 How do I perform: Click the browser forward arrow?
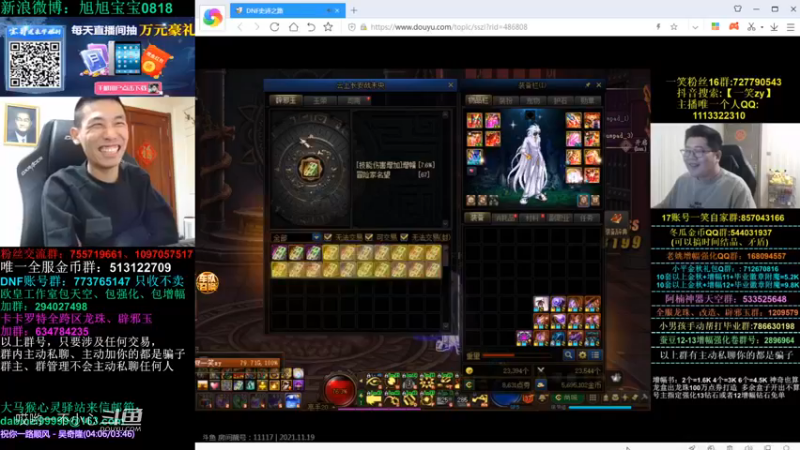257,27
